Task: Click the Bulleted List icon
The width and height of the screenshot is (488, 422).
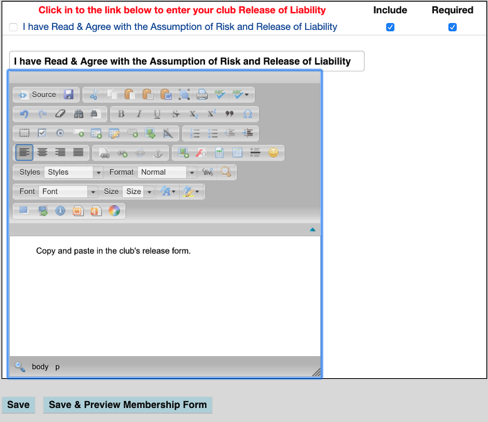Action: click(212, 133)
